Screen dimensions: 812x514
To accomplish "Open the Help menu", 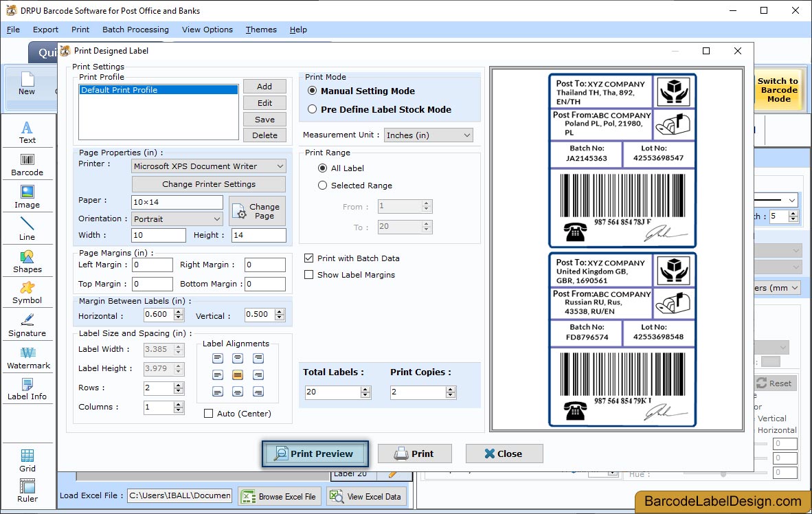I will click(298, 30).
